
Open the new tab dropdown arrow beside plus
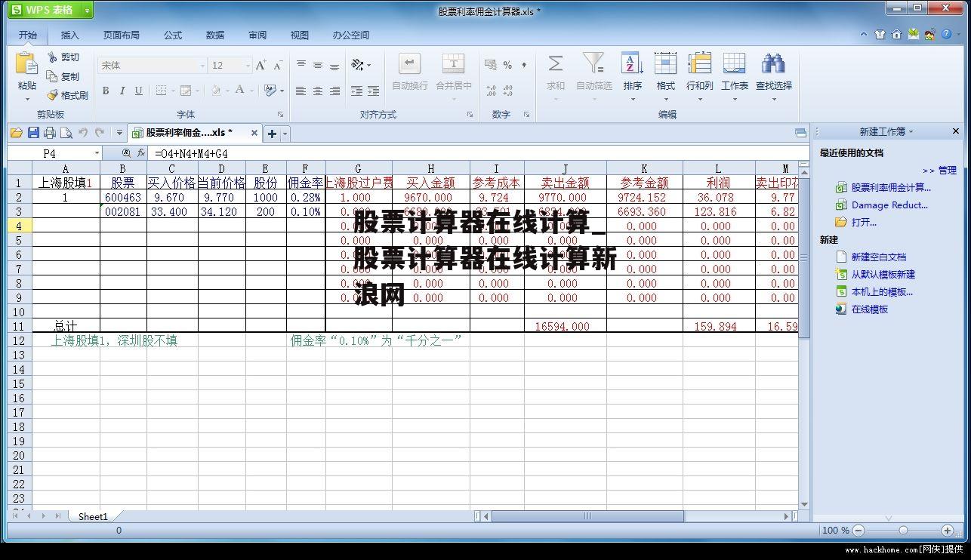[x=285, y=134]
